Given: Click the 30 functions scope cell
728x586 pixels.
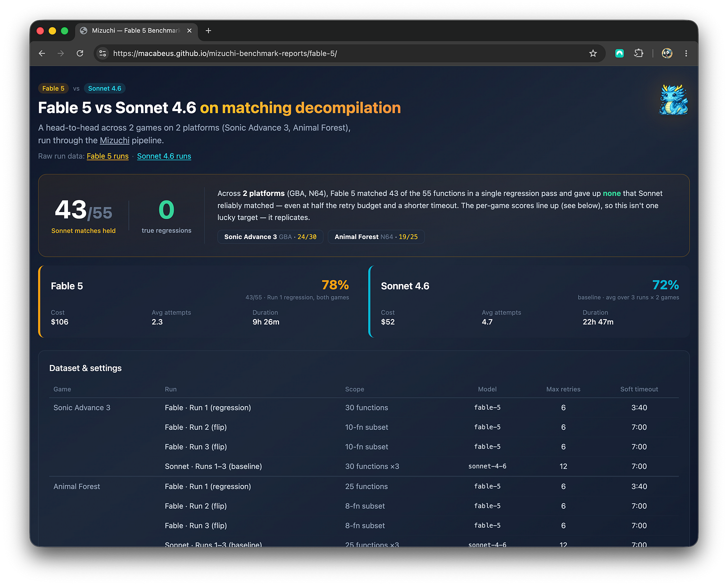Looking at the screenshot, I should [x=366, y=407].
